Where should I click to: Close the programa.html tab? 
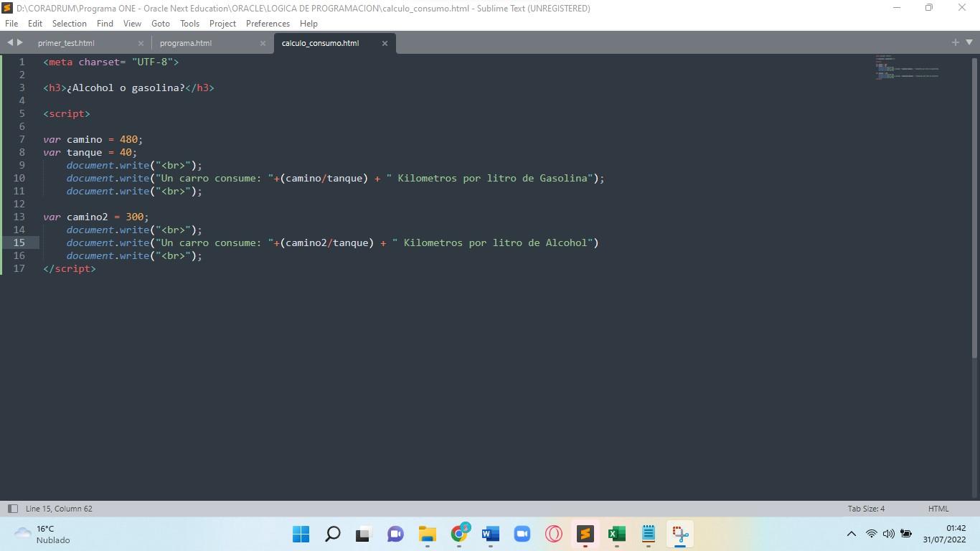263,43
